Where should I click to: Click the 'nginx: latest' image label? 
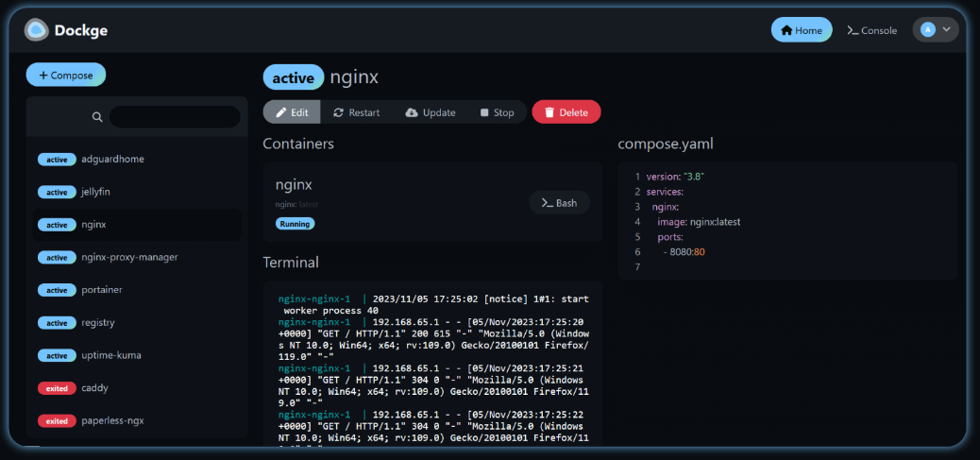click(x=296, y=204)
